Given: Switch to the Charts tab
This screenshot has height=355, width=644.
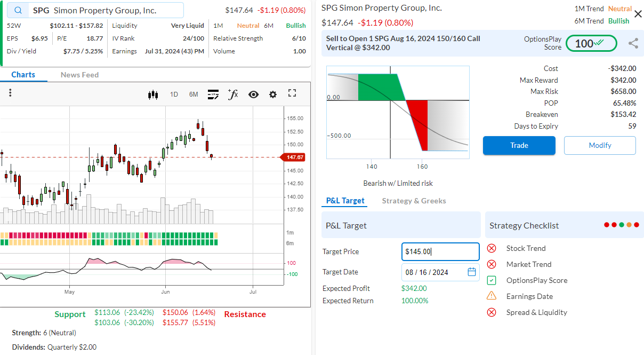Looking at the screenshot, I should point(23,75).
